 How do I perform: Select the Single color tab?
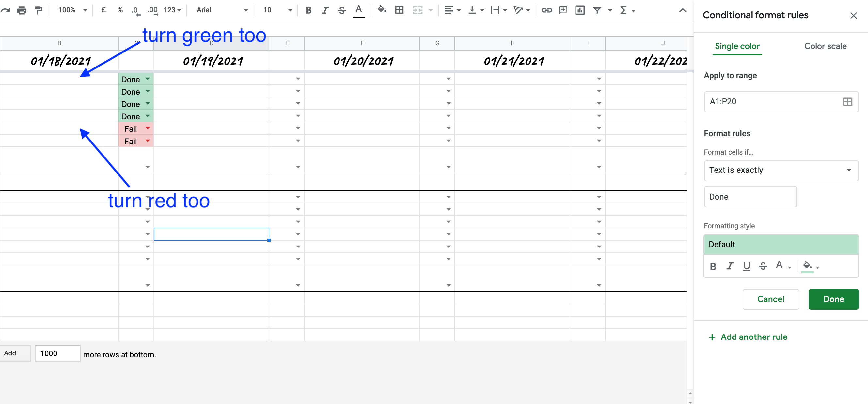pos(737,46)
